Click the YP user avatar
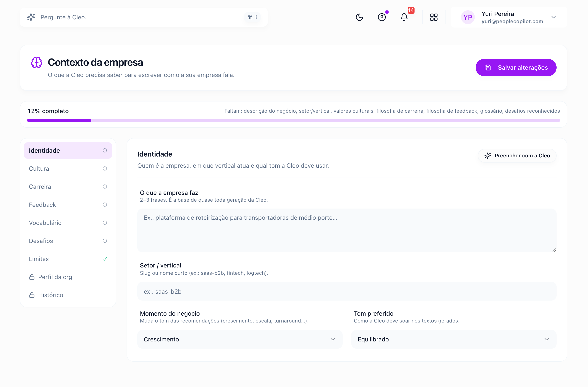 [468, 17]
